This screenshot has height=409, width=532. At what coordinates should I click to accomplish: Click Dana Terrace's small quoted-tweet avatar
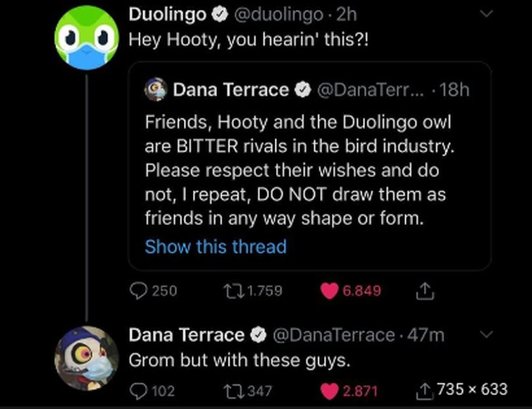pyautogui.click(x=155, y=90)
